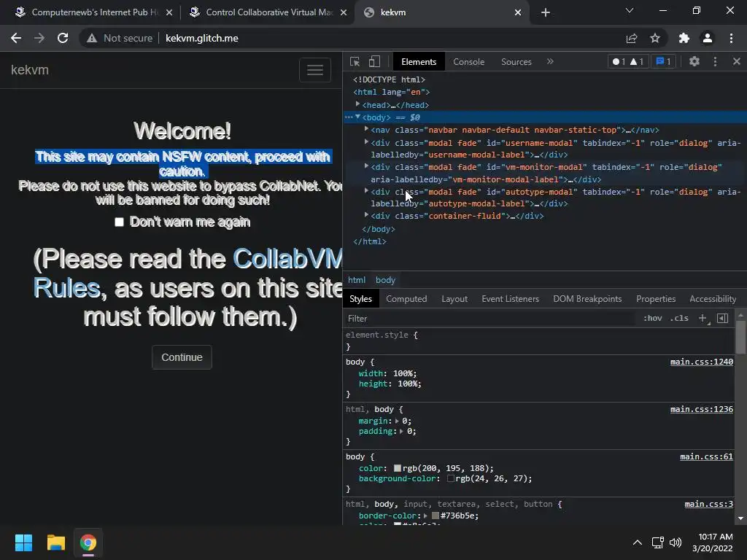Viewport: 747px width, 560px height.
Task: Click the rgb(200, 195, 188) color swatch
Action: click(x=398, y=469)
